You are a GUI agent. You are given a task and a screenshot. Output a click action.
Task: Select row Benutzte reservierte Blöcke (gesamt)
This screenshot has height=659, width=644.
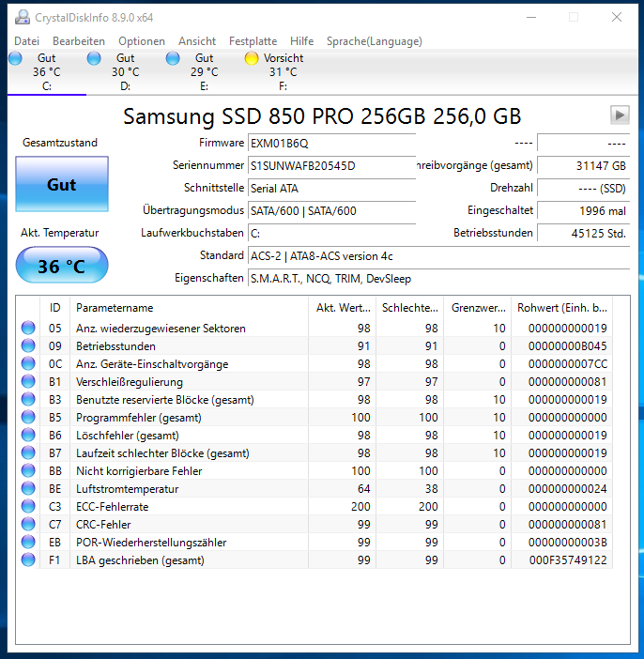[x=314, y=399]
